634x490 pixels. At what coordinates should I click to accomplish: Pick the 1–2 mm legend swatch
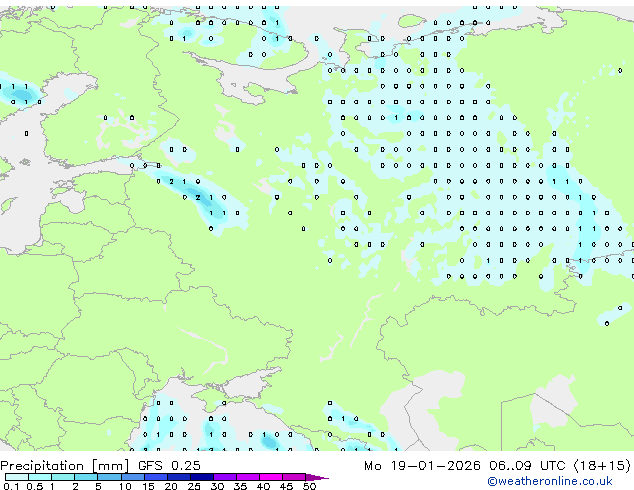click(x=63, y=477)
